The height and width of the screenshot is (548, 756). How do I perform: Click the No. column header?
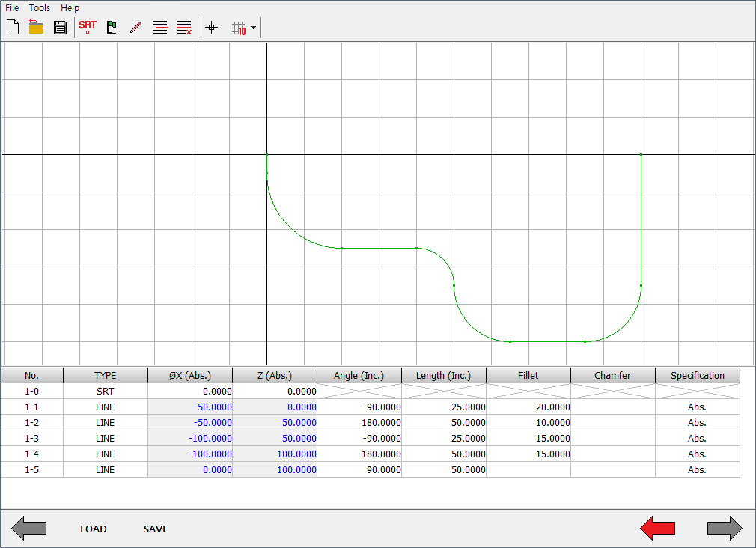32,375
